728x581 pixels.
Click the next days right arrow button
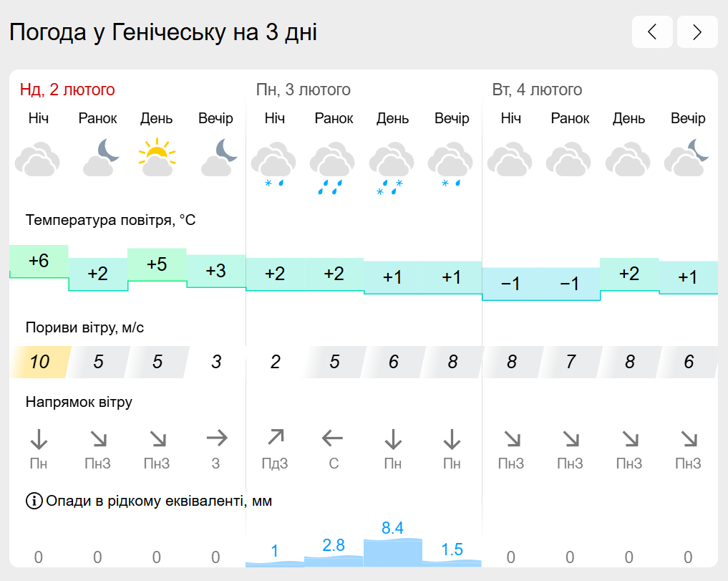[x=697, y=32]
